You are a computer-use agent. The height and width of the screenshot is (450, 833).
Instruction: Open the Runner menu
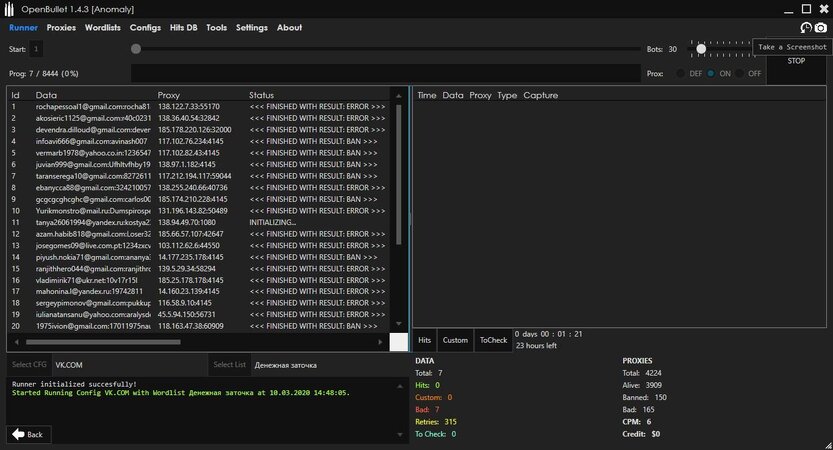tap(23, 28)
